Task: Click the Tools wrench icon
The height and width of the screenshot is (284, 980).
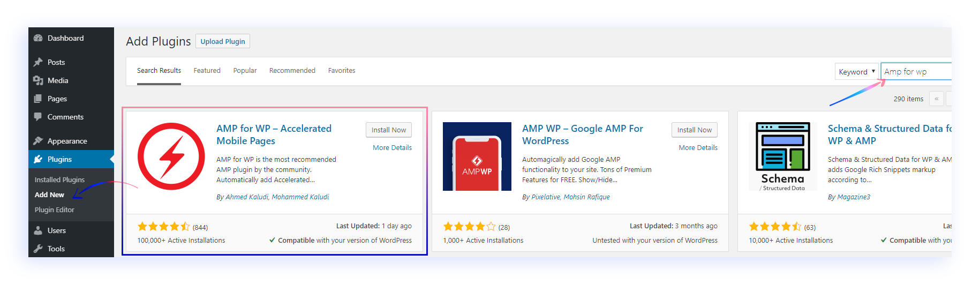Action: tap(38, 249)
